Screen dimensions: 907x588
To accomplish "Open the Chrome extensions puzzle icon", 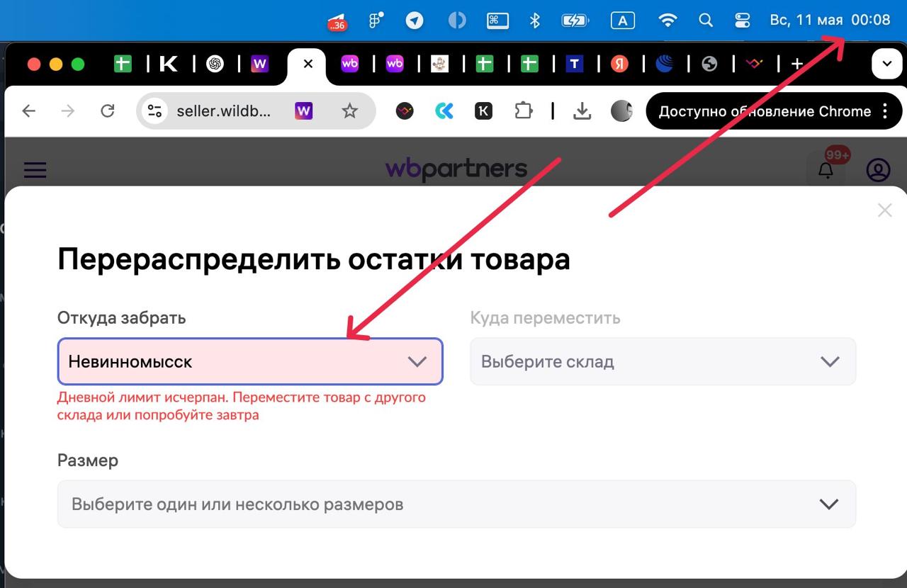I will pos(524,111).
